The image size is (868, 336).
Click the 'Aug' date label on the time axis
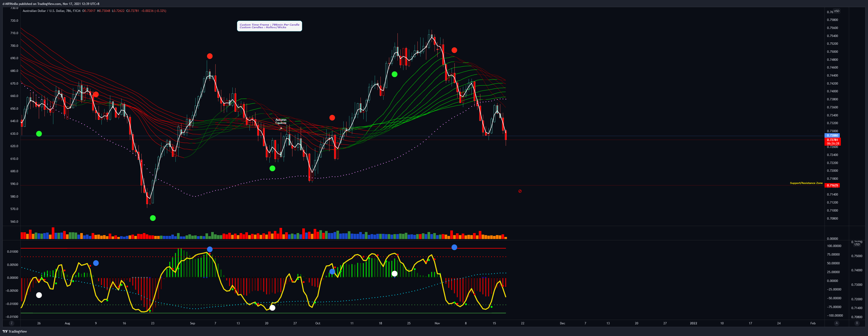67,324
